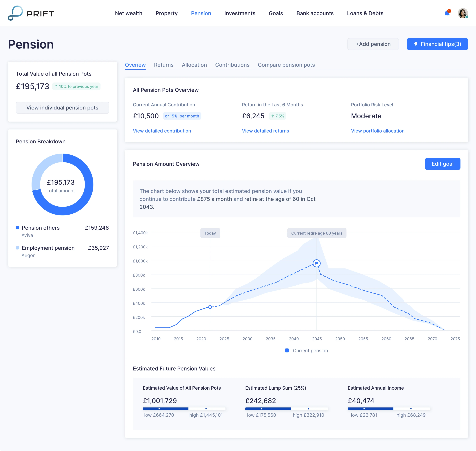Click the green arrow in the 10% badge

click(x=57, y=86)
